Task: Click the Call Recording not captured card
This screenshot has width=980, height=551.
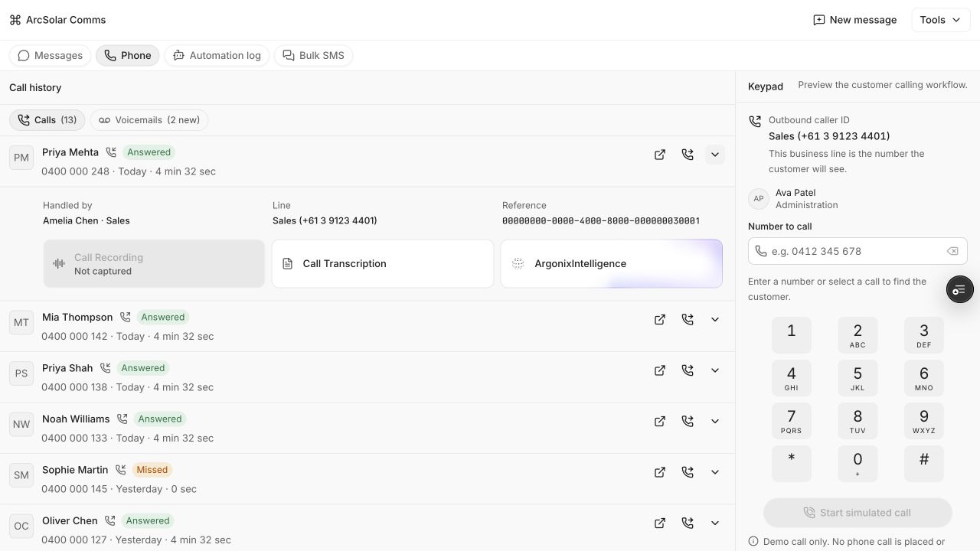Action: [x=154, y=264]
